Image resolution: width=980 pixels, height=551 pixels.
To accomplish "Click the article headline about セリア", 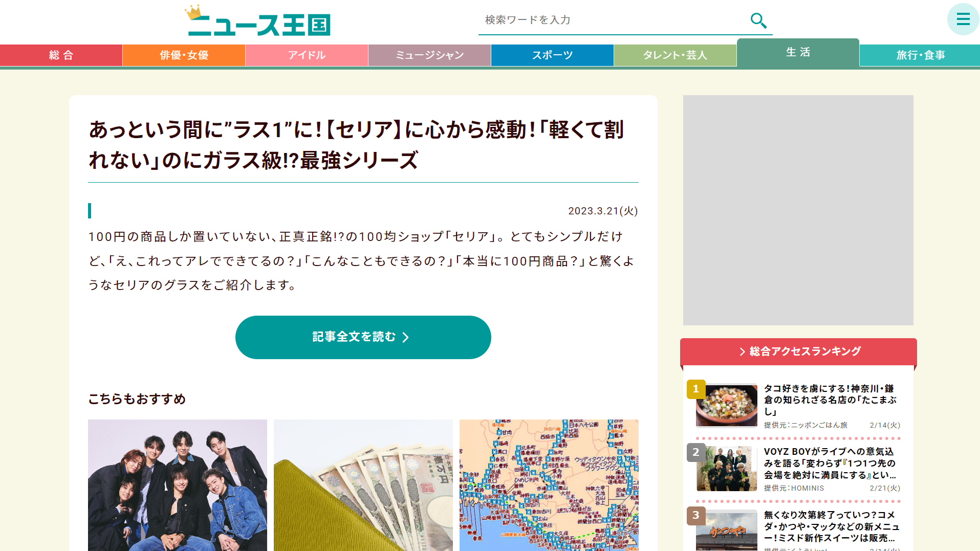I will coord(357,145).
